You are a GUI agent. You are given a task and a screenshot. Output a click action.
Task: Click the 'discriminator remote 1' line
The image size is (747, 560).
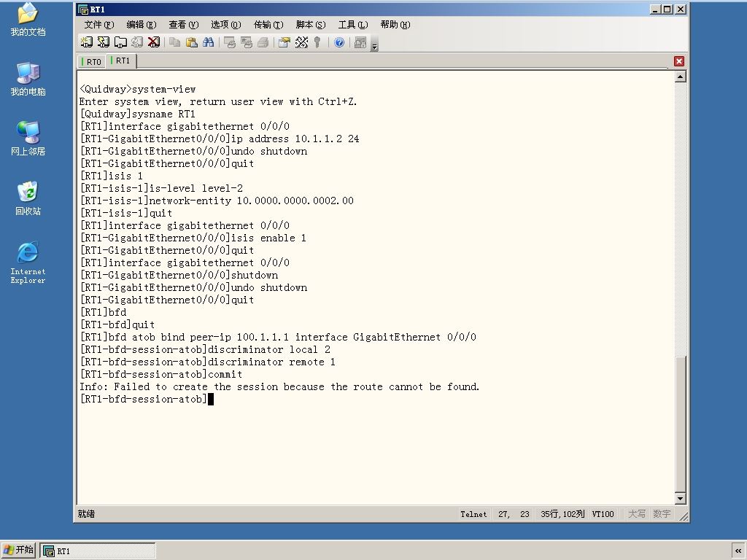(208, 362)
